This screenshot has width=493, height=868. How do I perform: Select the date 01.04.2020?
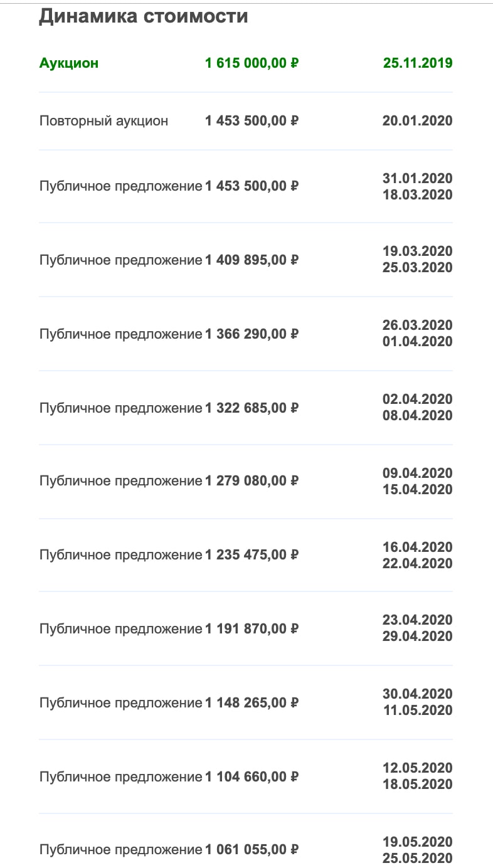[x=417, y=342]
